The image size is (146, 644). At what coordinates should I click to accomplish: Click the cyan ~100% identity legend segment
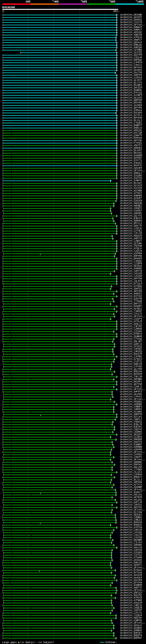pyautogui.click(x=130, y=4)
